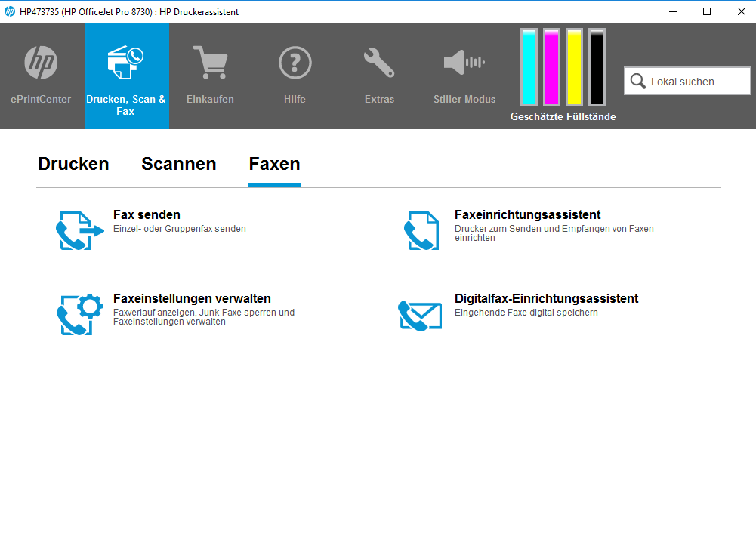Image resolution: width=756 pixels, height=558 pixels.
Task: Click 'Drucker zum Senden und Empfangen' description
Action: [x=554, y=233]
